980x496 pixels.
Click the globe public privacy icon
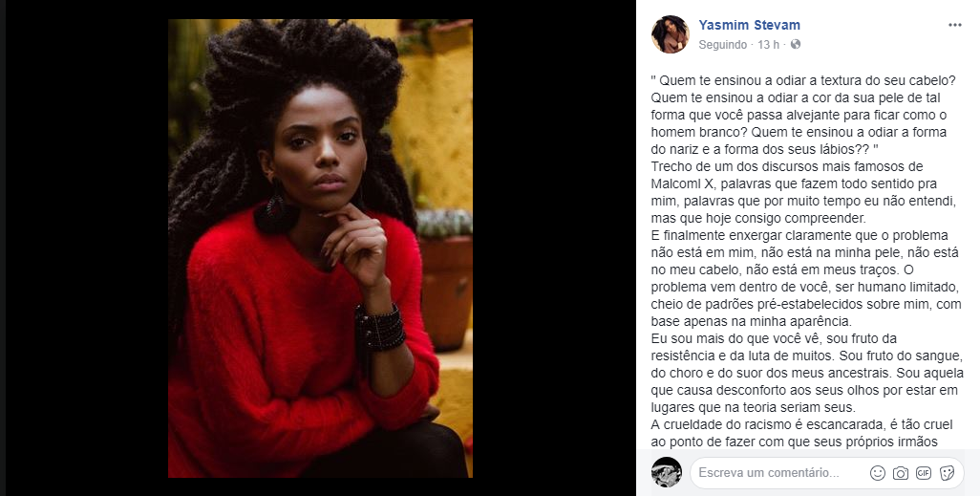coord(795,44)
